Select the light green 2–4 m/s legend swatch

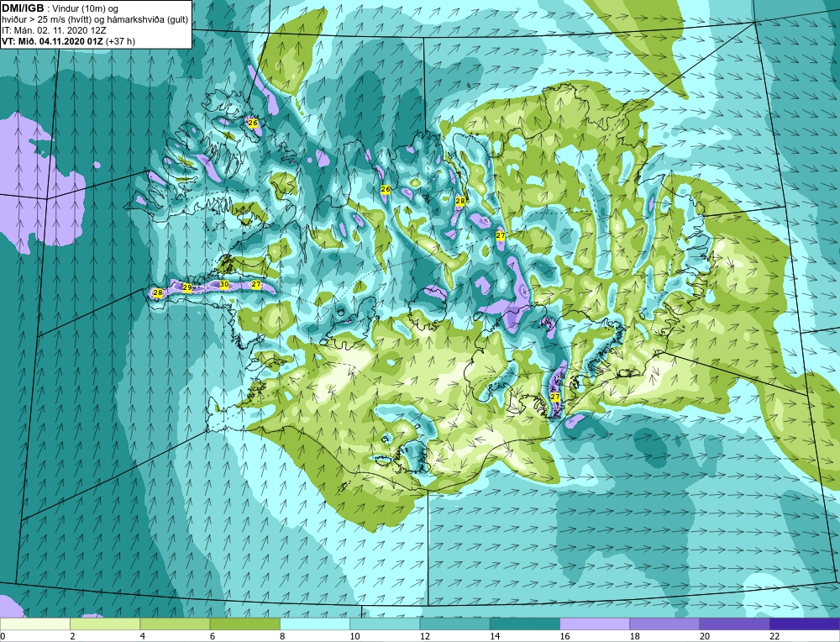click(105, 624)
